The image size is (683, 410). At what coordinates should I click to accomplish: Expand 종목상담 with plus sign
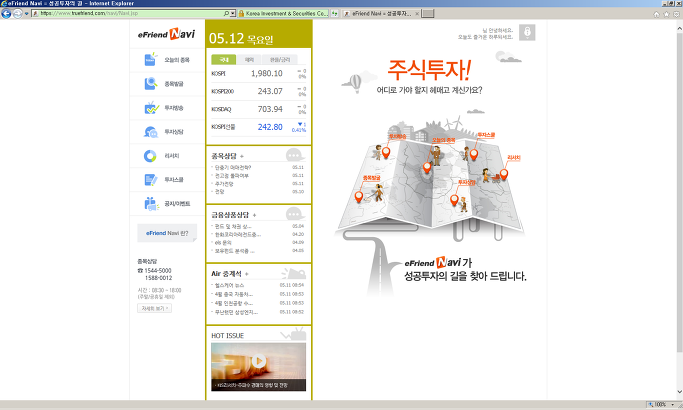(x=242, y=156)
